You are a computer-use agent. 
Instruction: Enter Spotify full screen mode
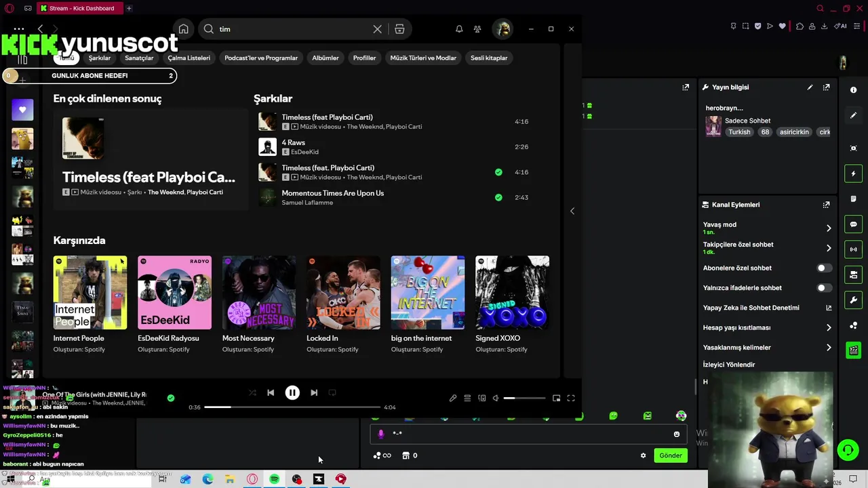tap(571, 399)
